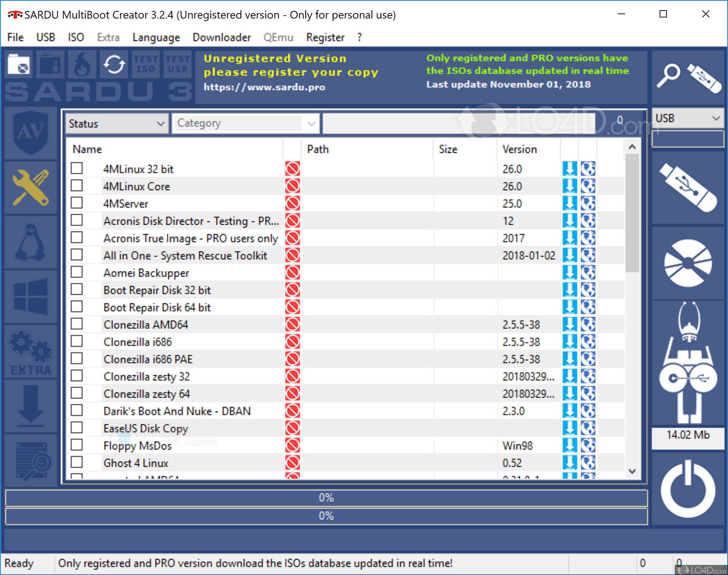Click the Windows logo category icon

(x=31, y=296)
